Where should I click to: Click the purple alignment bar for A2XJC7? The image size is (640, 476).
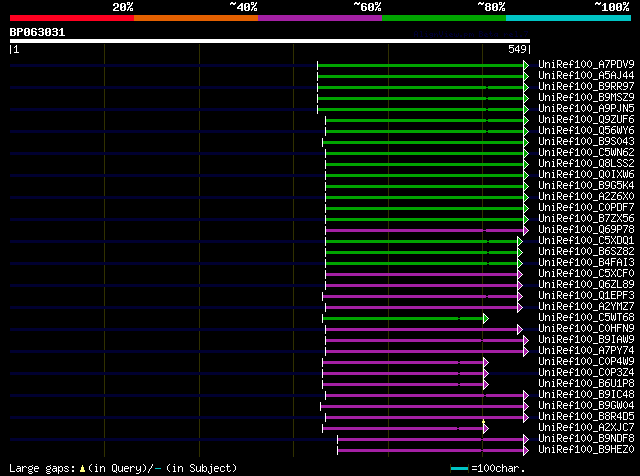pos(403,429)
